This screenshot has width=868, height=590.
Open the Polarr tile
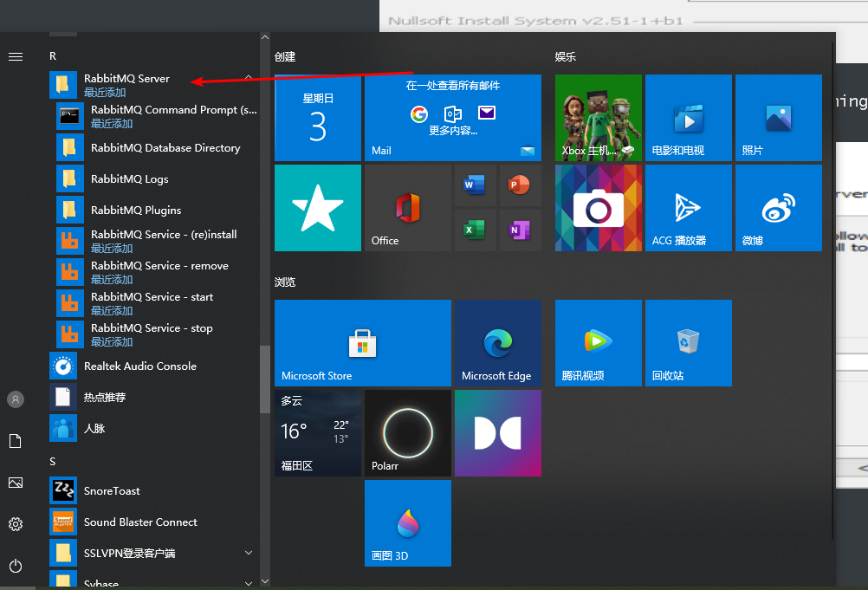click(408, 433)
